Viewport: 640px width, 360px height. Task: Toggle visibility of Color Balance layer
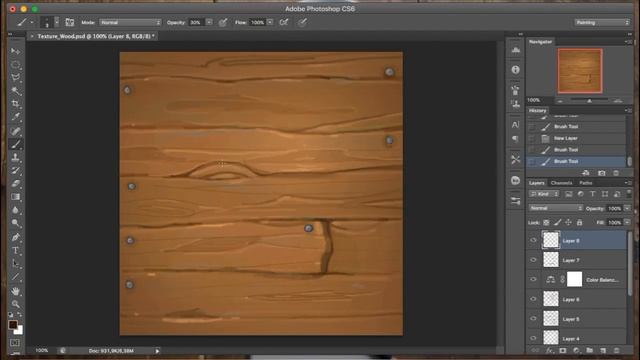[533, 280]
